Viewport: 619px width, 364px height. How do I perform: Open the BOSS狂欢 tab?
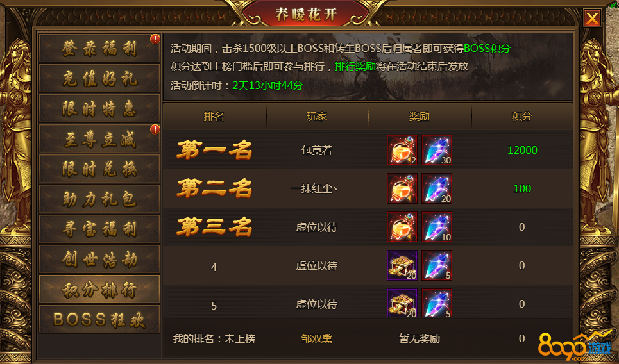pos(99,319)
